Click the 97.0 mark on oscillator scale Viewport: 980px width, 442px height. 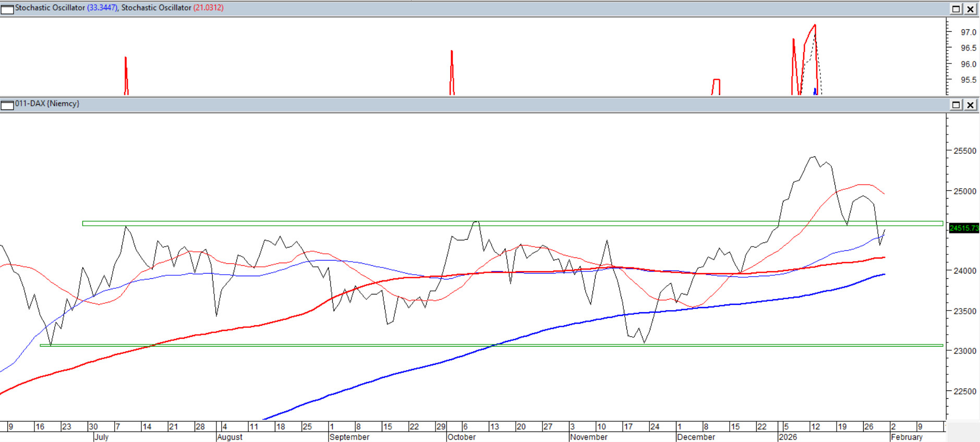968,32
